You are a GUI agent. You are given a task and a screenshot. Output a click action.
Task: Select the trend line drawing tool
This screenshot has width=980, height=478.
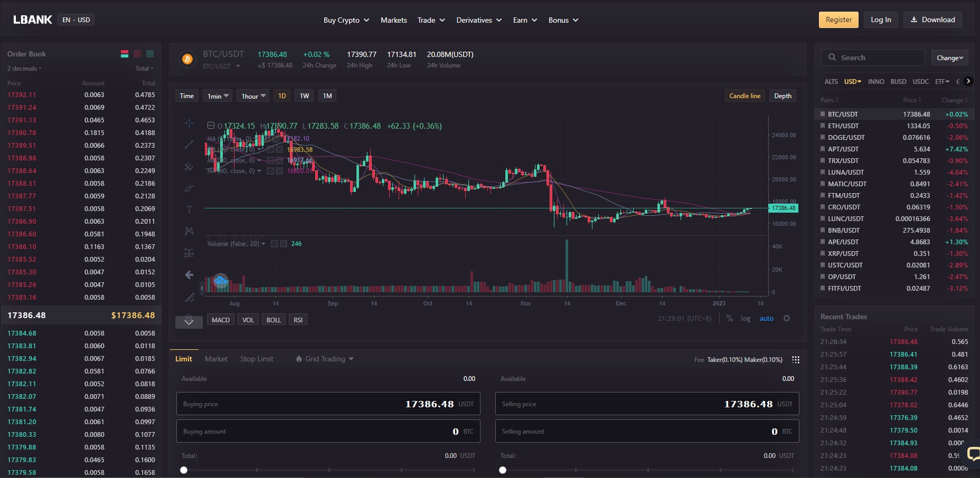189,145
